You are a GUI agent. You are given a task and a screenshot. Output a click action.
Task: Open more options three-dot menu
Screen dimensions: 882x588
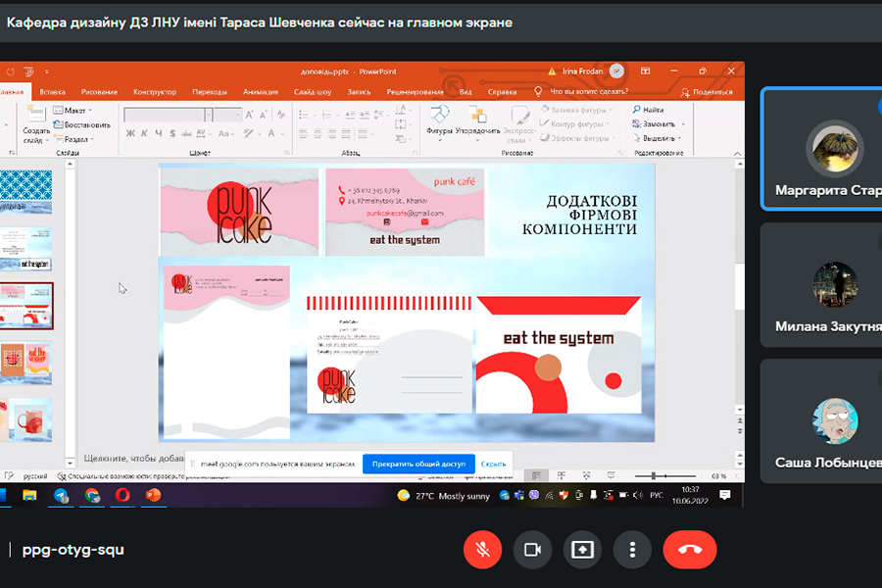point(633,550)
